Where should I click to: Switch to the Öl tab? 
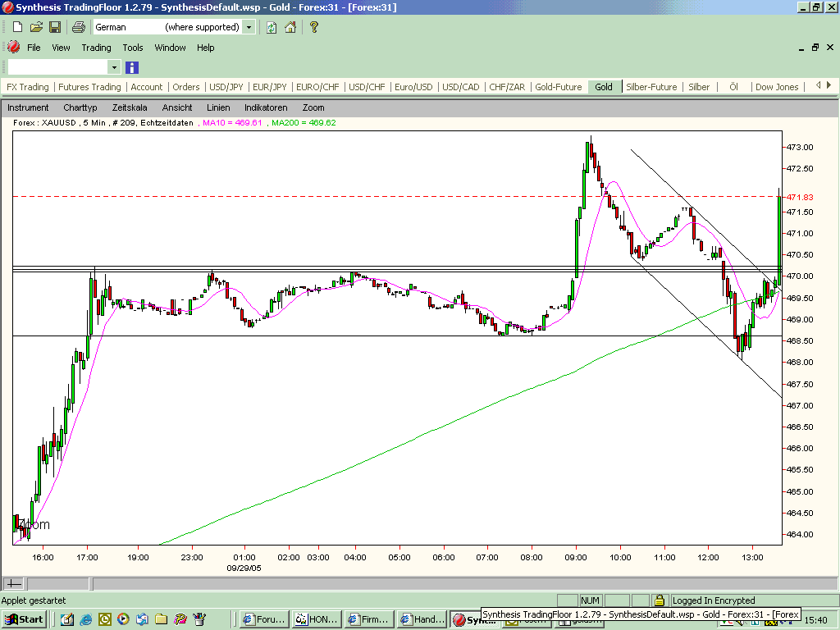(734, 87)
